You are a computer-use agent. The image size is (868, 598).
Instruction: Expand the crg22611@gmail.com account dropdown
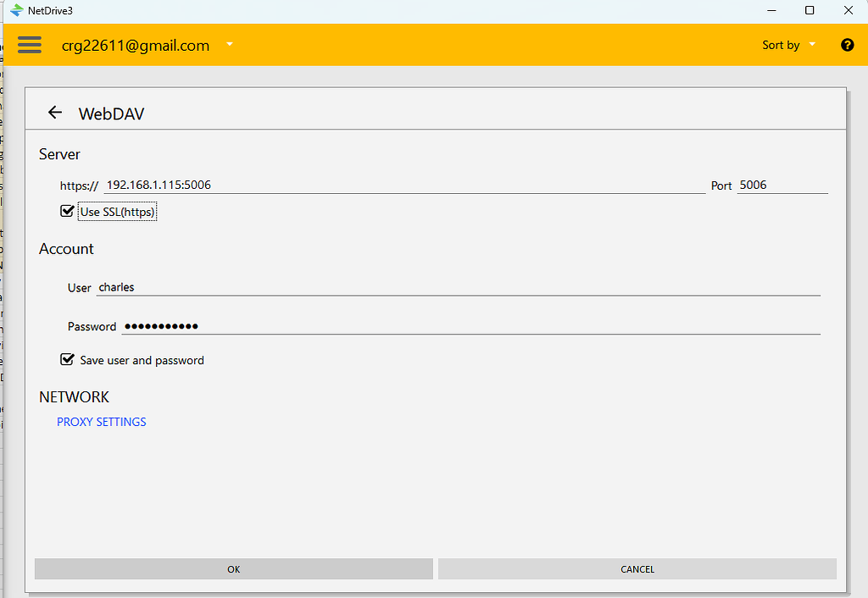pos(229,45)
